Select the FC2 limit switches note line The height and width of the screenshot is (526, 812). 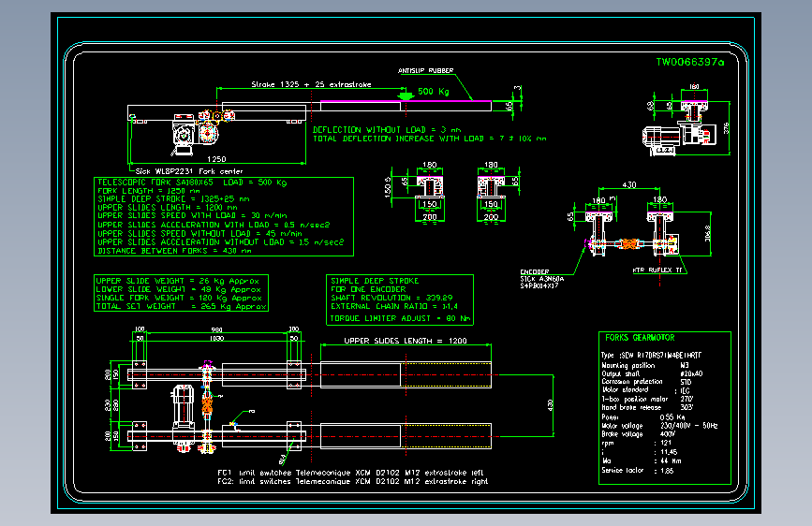click(353, 481)
